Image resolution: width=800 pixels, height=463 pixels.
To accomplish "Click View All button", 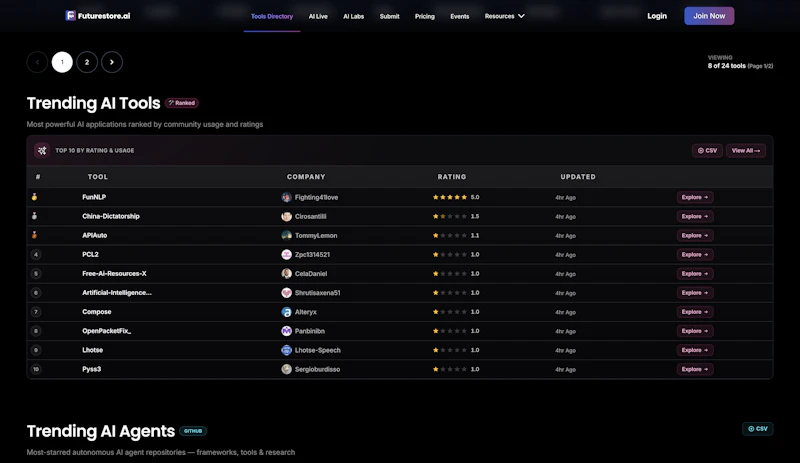I will [x=746, y=151].
